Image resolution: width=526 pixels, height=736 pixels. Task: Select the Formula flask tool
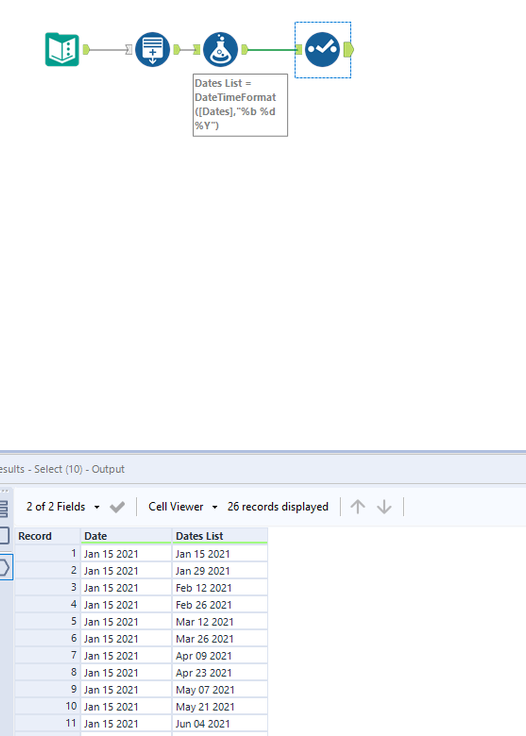[x=221, y=49]
